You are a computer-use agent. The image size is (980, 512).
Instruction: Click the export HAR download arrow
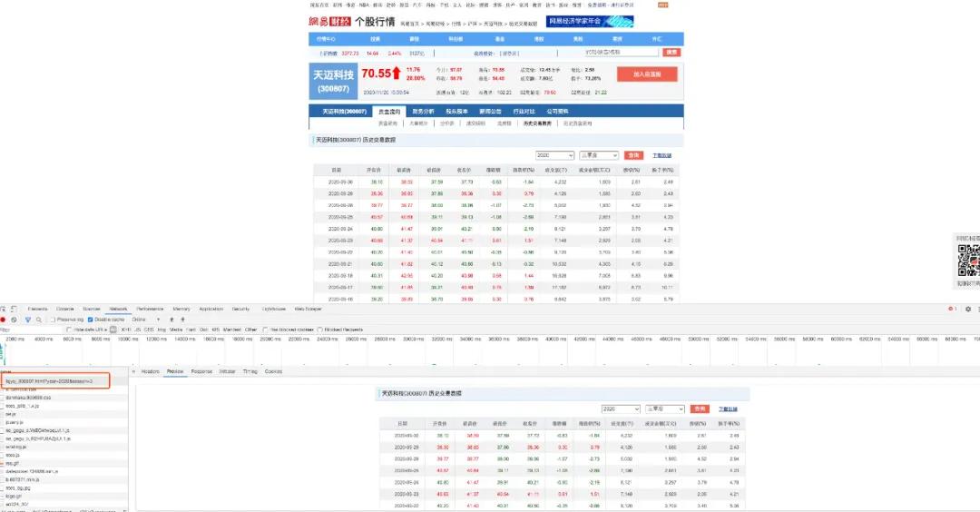pos(182,320)
